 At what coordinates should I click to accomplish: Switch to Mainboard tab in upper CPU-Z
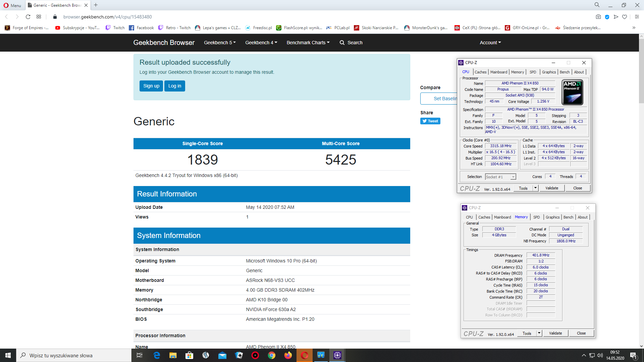pyautogui.click(x=499, y=72)
